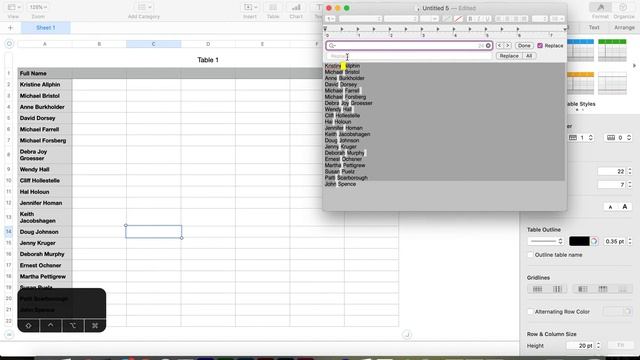This screenshot has height=360, width=640.
Task: Select the green table style thumbnail
Action: (612, 50)
